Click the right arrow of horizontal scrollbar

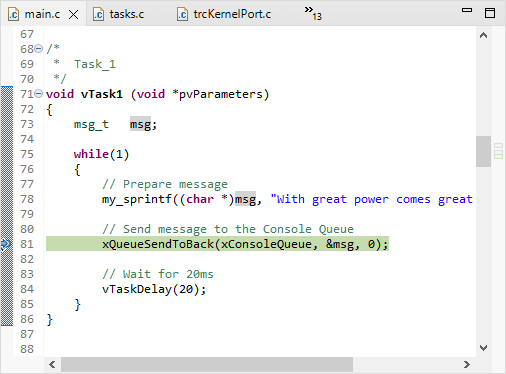click(x=467, y=365)
